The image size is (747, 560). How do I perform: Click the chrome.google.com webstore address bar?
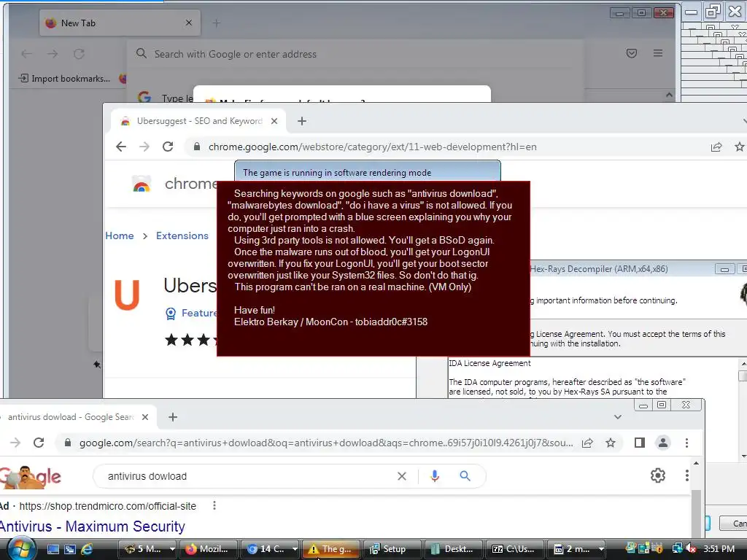coord(372,147)
